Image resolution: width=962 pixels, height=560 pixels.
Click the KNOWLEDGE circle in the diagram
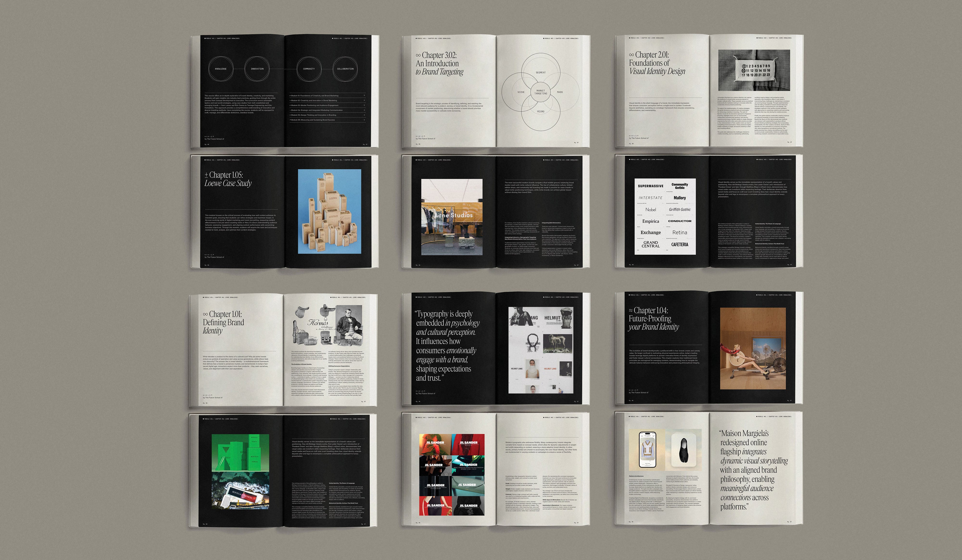tap(221, 69)
